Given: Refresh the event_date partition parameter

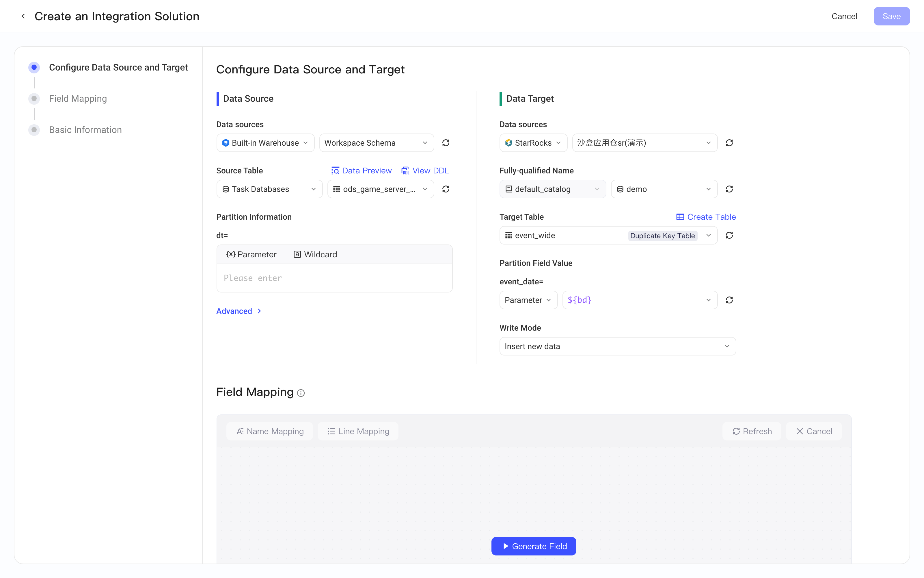Looking at the screenshot, I should tap(729, 300).
